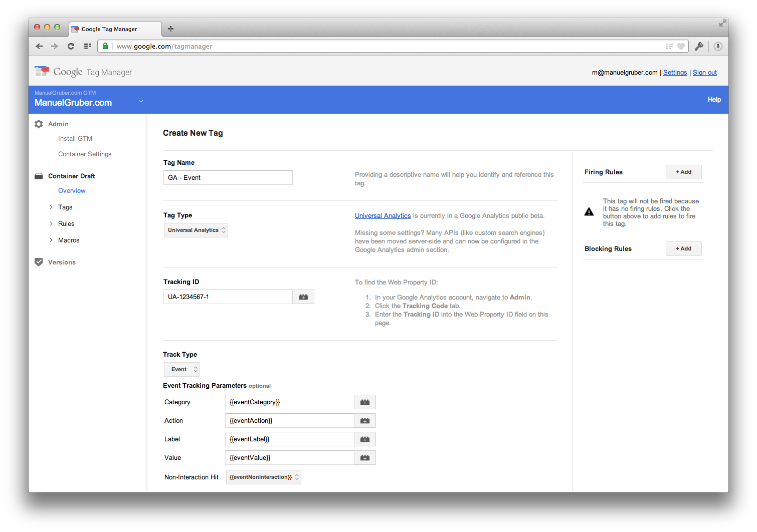Click the fullscreen arrows icon in title bar

722,23
